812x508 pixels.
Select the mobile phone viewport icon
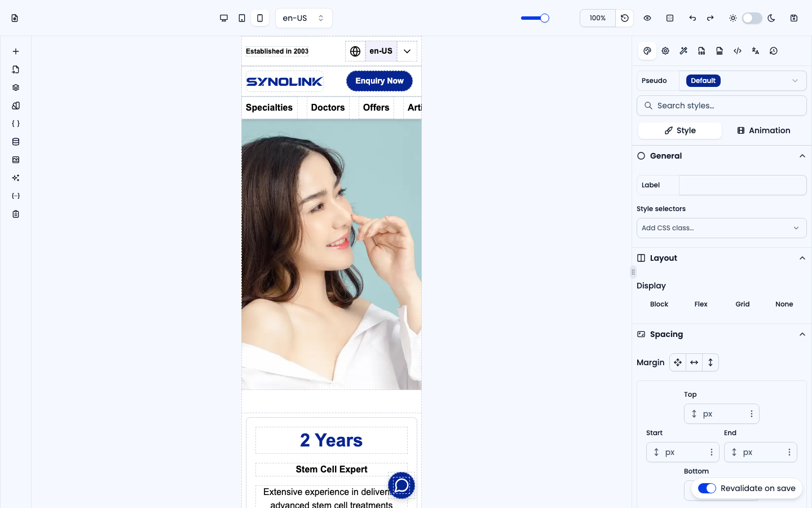coord(260,18)
